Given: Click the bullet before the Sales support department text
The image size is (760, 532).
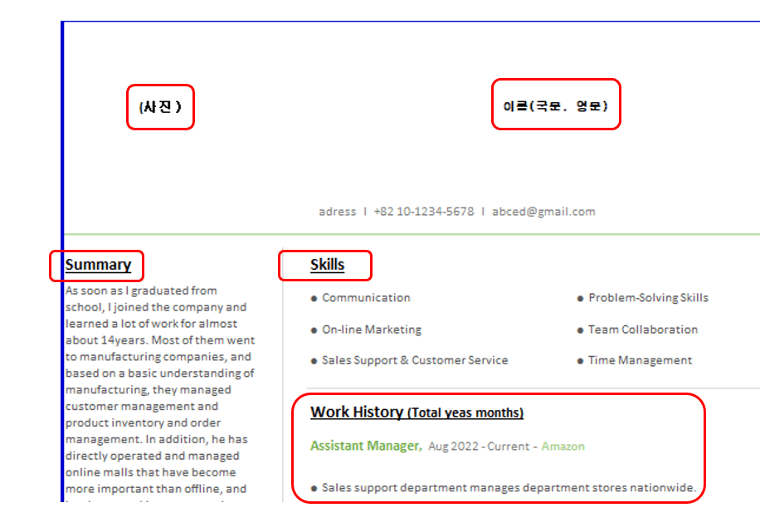Looking at the screenshot, I should [314, 487].
